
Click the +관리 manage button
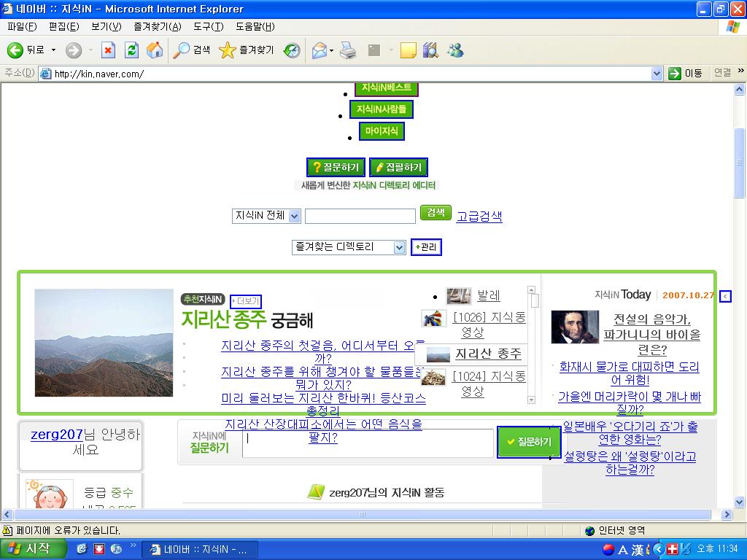(x=426, y=247)
